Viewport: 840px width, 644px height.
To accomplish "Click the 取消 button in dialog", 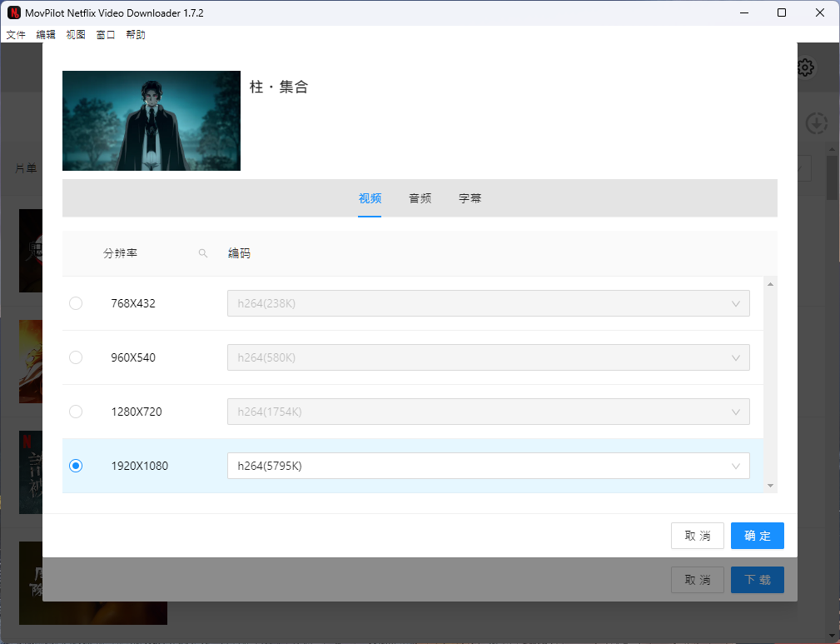I will coord(697,536).
